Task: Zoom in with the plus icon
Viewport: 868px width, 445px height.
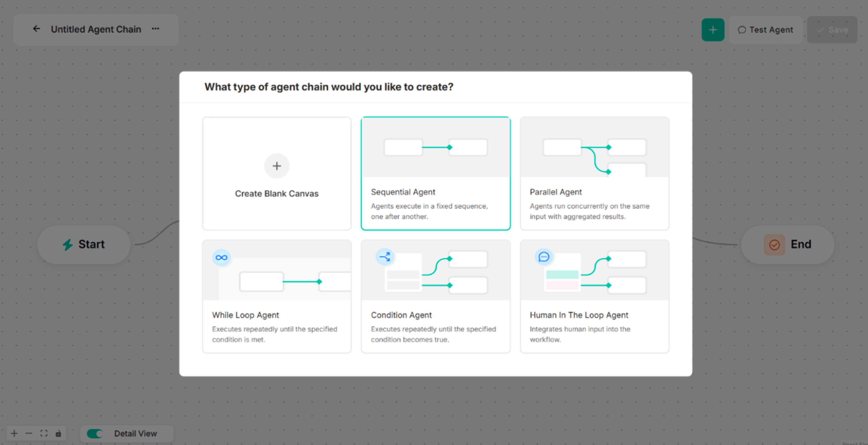Action: pos(14,433)
